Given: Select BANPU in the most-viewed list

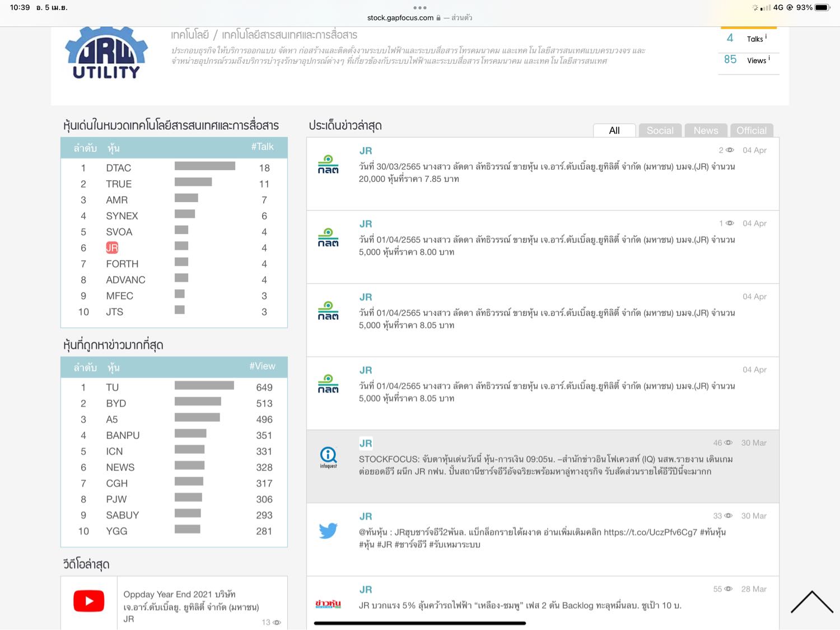Looking at the screenshot, I should (x=123, y=436).
